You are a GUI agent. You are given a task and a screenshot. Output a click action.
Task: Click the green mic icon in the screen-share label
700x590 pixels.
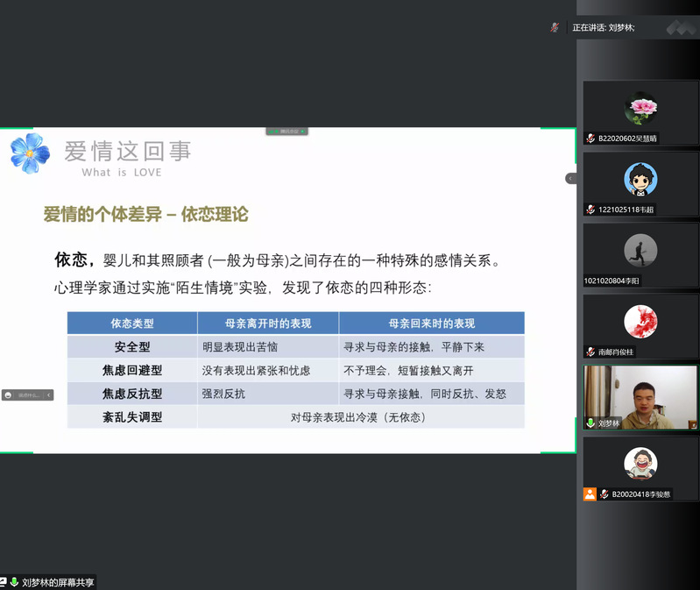[13, 582]
